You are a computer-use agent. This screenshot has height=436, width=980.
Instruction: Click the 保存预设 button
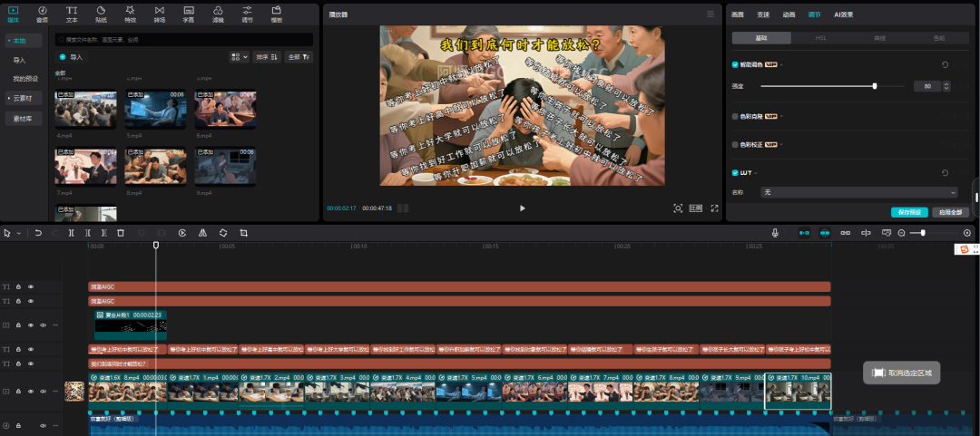point(909,212)
